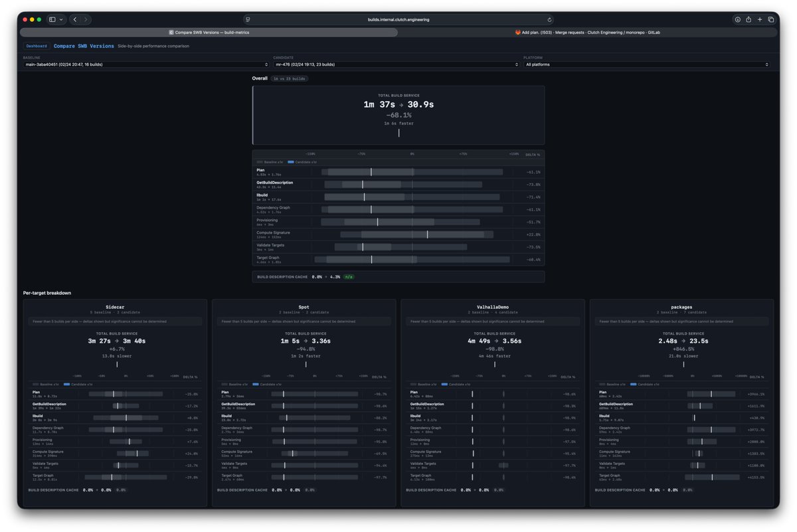Screen dimensions: 797x532
Task: Toggle the Safari sidebar button
Action: click(x=52, y=20)
